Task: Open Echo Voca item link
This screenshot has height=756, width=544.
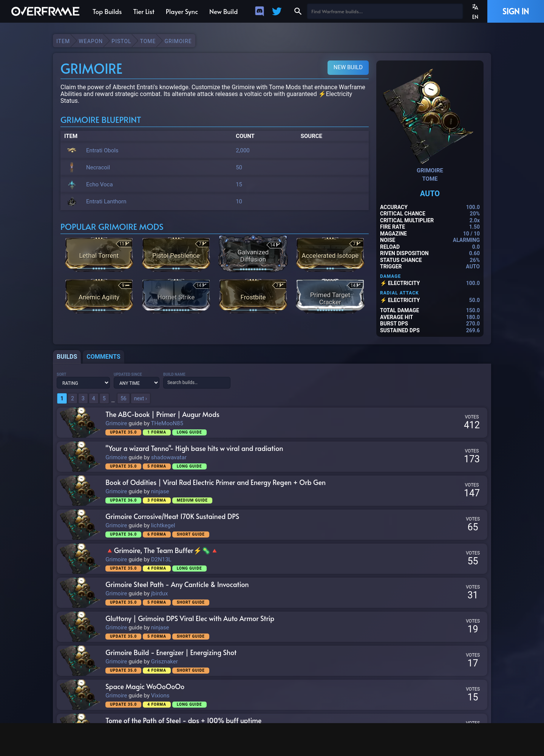Action: tap(99, 184)
